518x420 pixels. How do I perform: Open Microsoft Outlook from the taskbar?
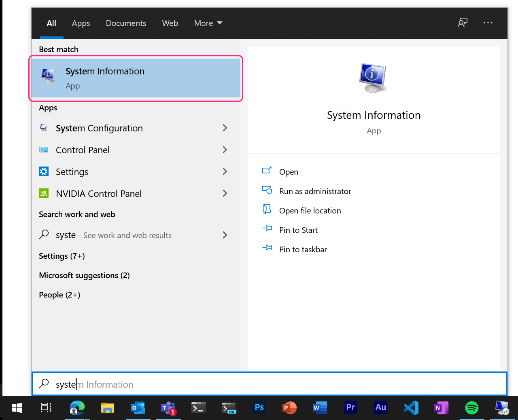(138, 408)
